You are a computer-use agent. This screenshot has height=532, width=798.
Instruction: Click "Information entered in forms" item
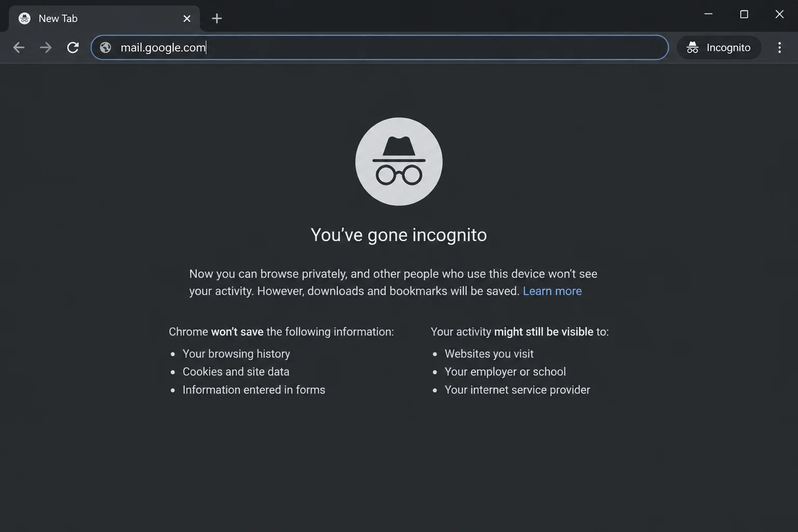point(254,390)
